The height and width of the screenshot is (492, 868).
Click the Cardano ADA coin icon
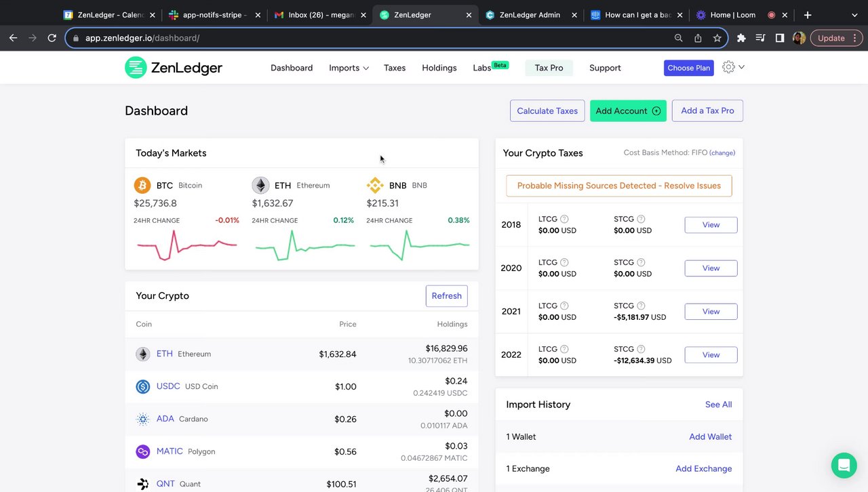[x=142, y=419]
